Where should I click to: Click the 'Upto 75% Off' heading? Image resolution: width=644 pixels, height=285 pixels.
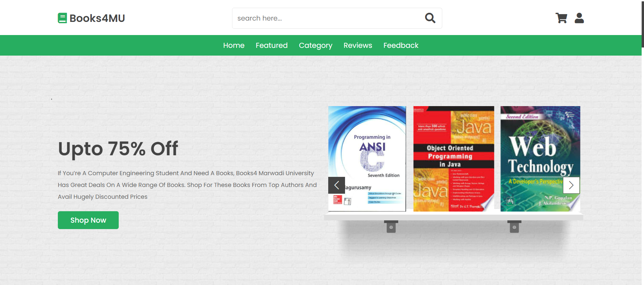coord(118,149)
